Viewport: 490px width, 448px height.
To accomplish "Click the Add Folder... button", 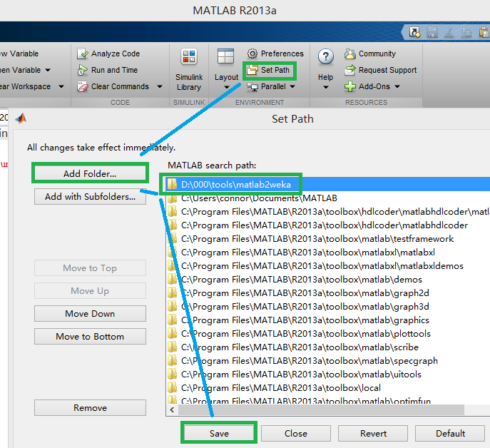I will click(90, 173).
